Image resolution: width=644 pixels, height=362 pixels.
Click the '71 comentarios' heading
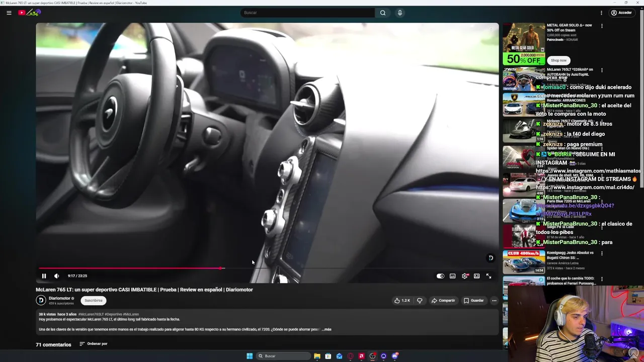point(53,345)
